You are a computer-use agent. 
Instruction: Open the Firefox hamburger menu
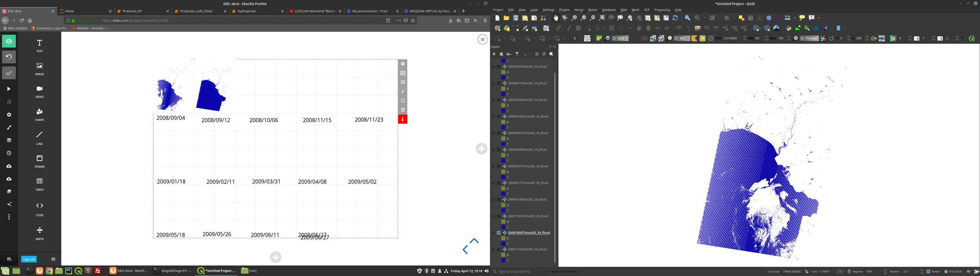[x=485, y=20]
